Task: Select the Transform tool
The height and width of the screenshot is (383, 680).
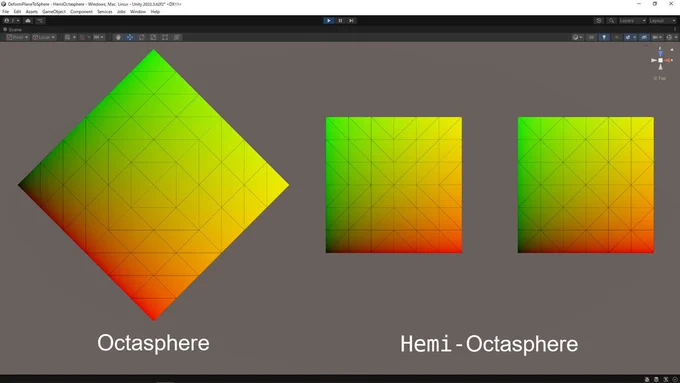Action: (x=177, y=37)
